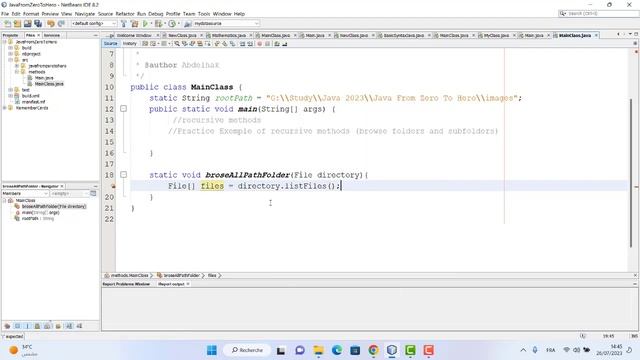Select Main.java in the Files tree

pos(44,78)
